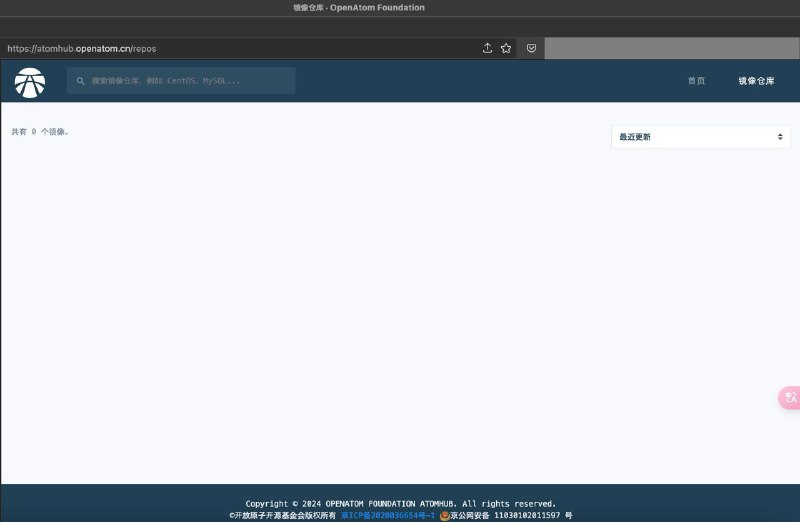Click the atomhub.openatom.cn address bar URL
The image size is (800, 522).
click(x=82, y=48)
